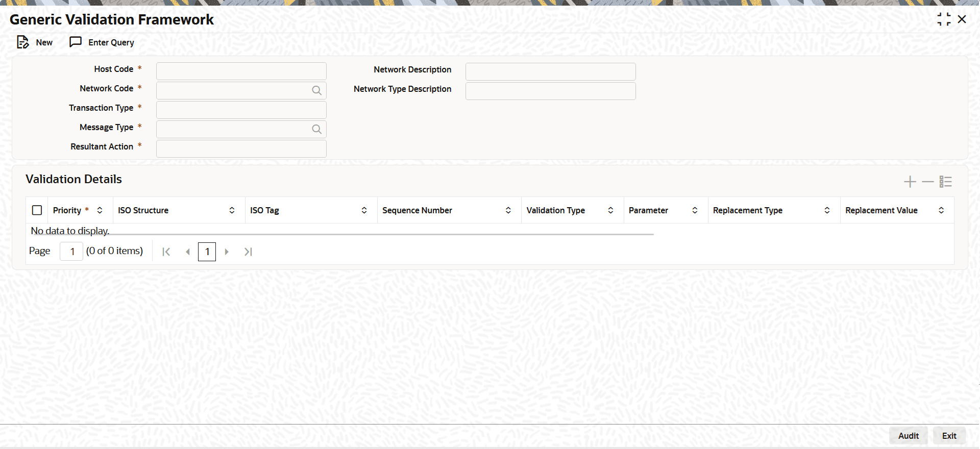The image size is (980, 449).
Task: Focus the Transaction Type input field
Action: coord(241,110)
